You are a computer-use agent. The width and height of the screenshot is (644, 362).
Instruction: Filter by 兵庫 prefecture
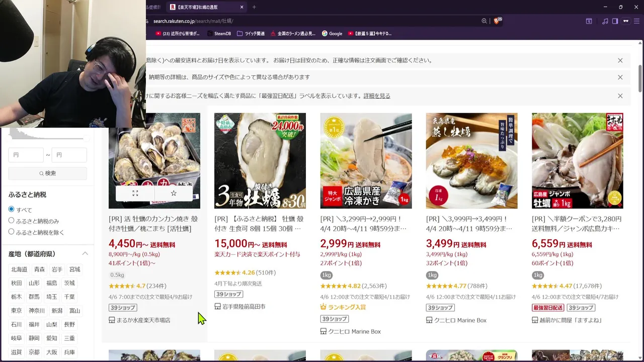(x=69, y=352)
